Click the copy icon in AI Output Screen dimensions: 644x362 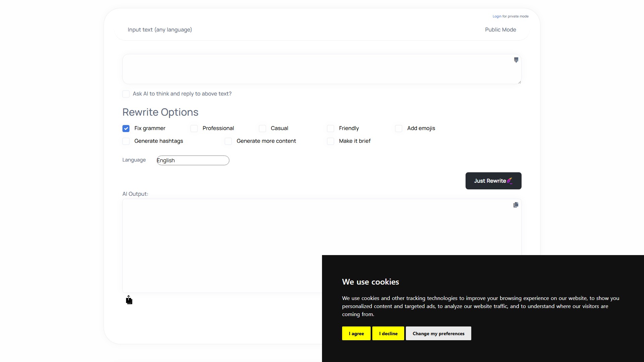pyautogui.click(x=516, y=205)
